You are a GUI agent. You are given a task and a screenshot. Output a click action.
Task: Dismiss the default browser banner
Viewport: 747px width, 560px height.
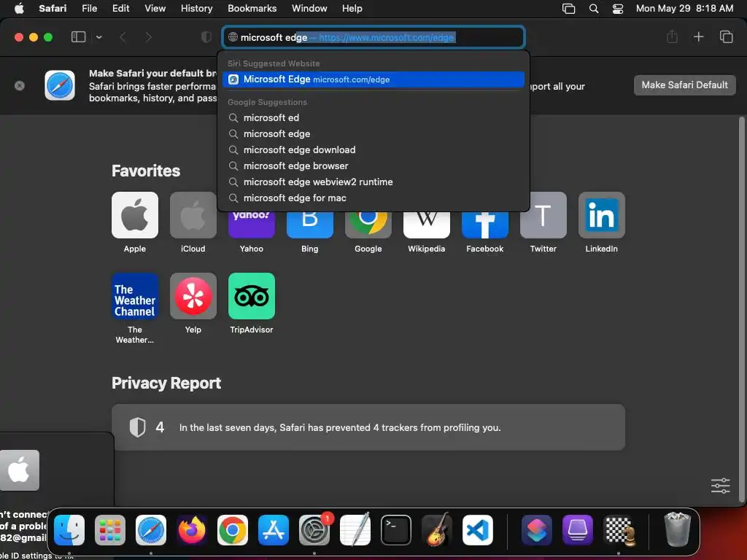[x=20, y=86]
